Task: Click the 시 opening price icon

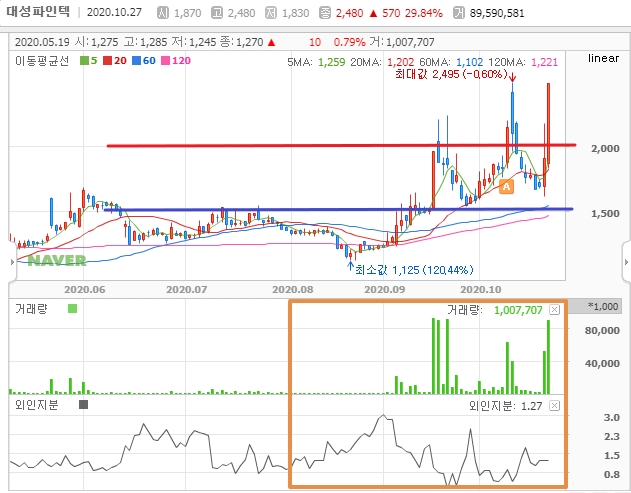Action: [163, 13]
